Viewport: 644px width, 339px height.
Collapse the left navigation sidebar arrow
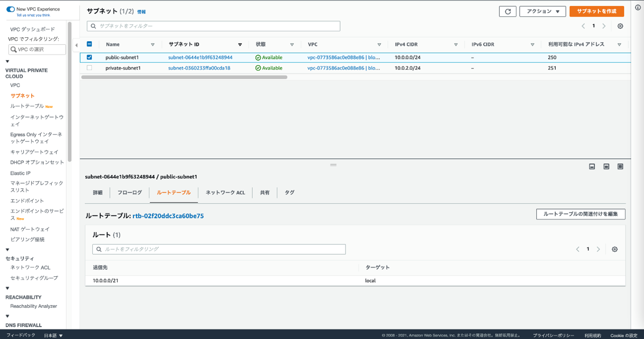pyautogui.click(x=76, y=45)
